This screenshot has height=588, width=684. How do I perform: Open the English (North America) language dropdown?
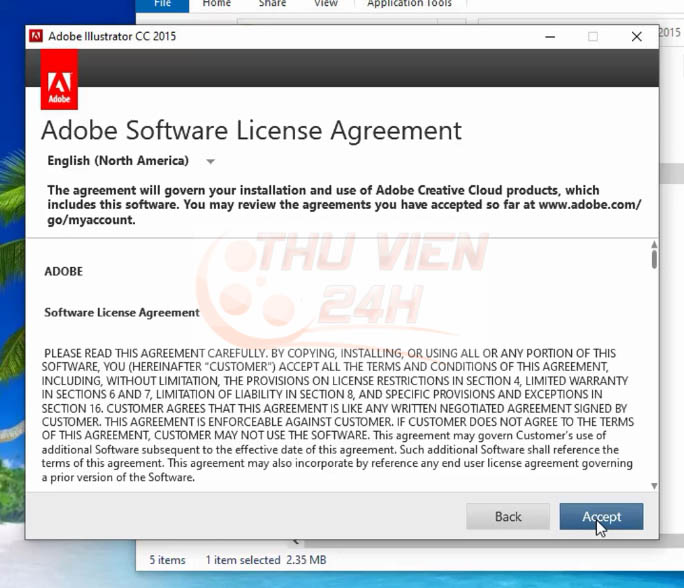131,161
